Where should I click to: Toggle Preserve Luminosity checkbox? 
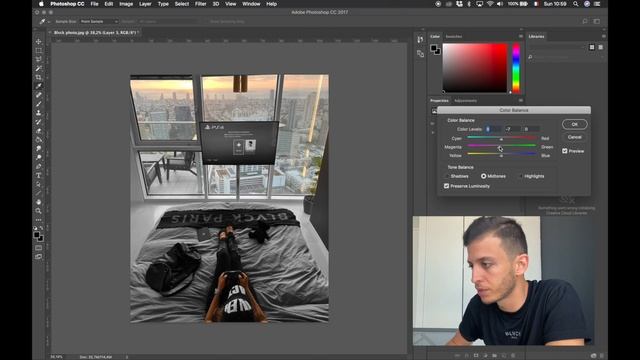pos(447,186)
